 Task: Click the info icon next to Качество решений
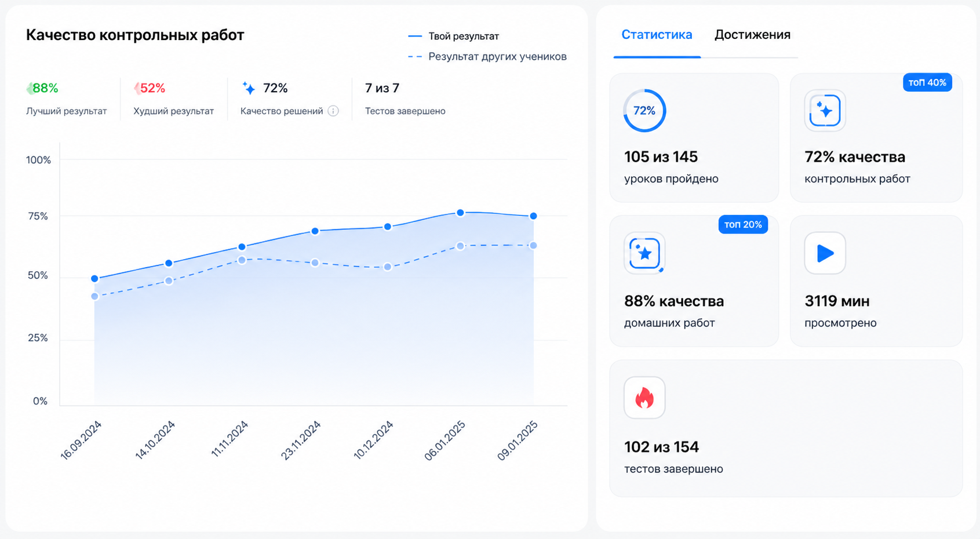333,111
